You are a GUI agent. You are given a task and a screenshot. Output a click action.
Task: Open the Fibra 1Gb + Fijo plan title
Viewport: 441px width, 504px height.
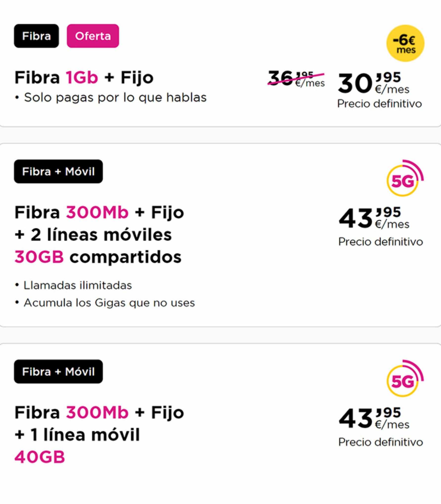tap(84, 78)
